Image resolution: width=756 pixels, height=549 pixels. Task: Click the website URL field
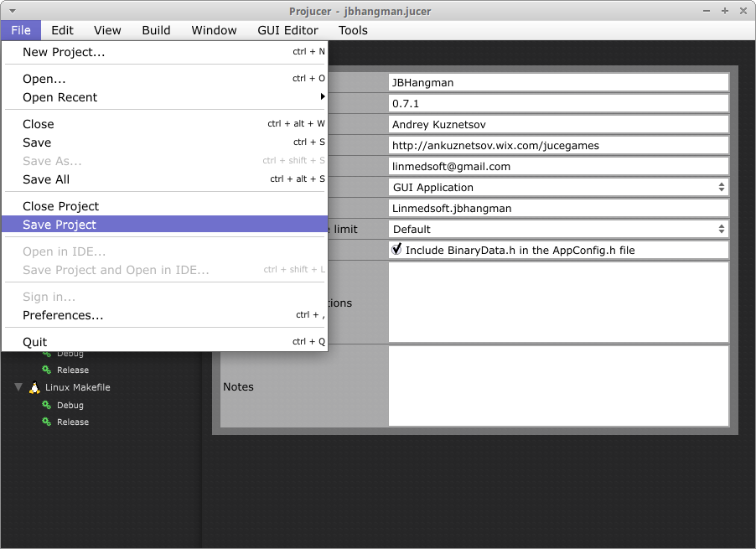click(558, 146)
